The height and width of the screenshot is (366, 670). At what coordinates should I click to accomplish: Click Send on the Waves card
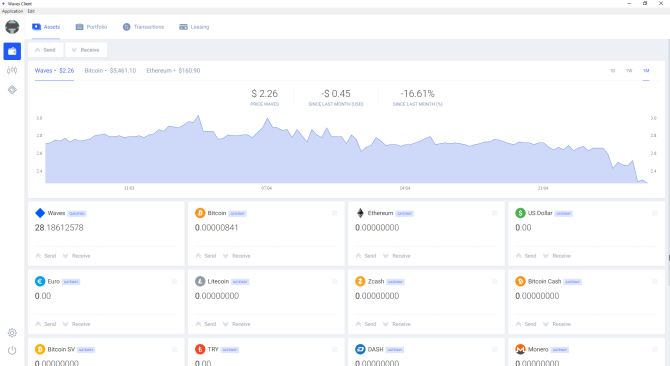click(x=46, y=256)
